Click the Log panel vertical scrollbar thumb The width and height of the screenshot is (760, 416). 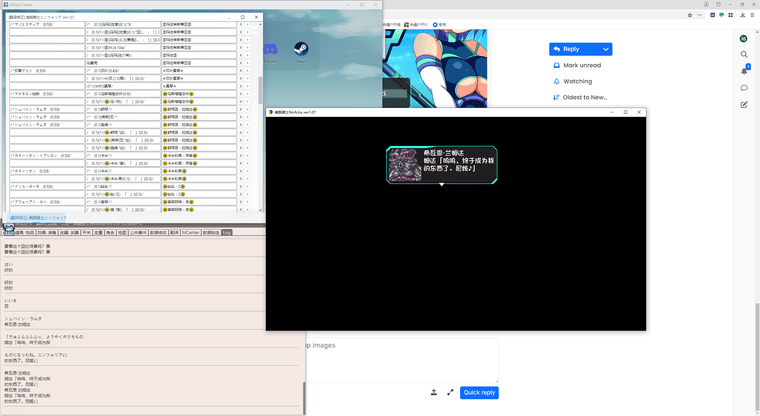coord(304,398)
